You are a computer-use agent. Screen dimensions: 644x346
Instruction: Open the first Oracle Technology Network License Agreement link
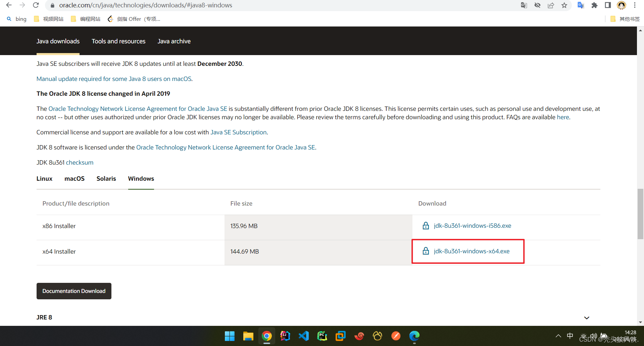coord(138,109)
